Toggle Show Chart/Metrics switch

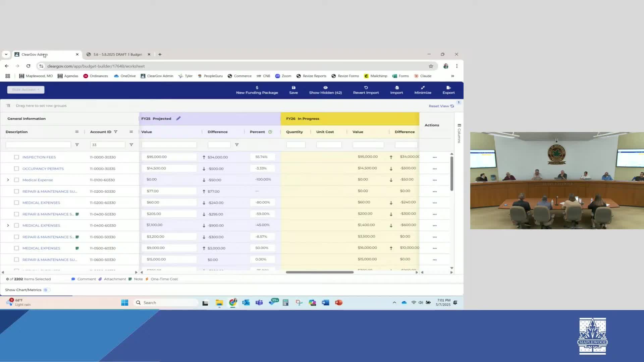(46, 290)
